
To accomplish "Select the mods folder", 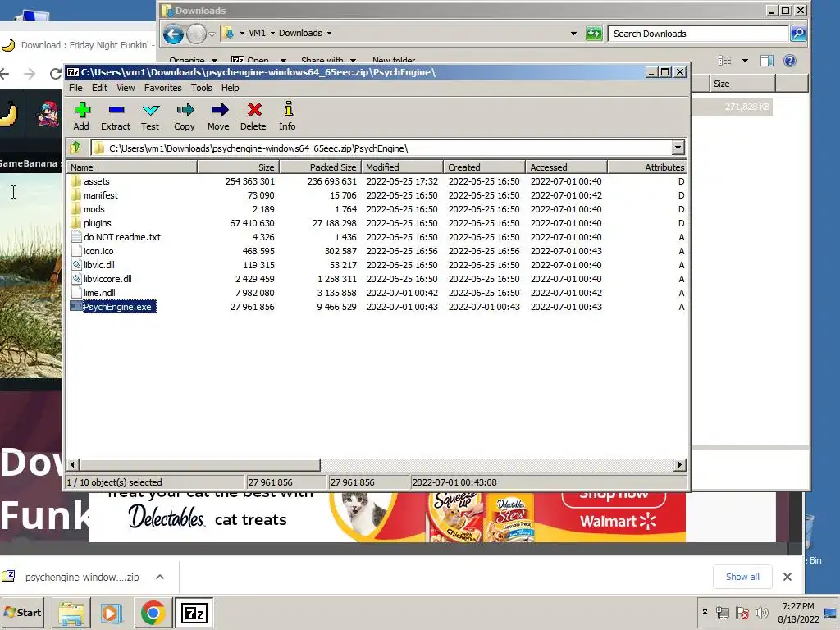I will pyautogui.click(x=94, y=209).
